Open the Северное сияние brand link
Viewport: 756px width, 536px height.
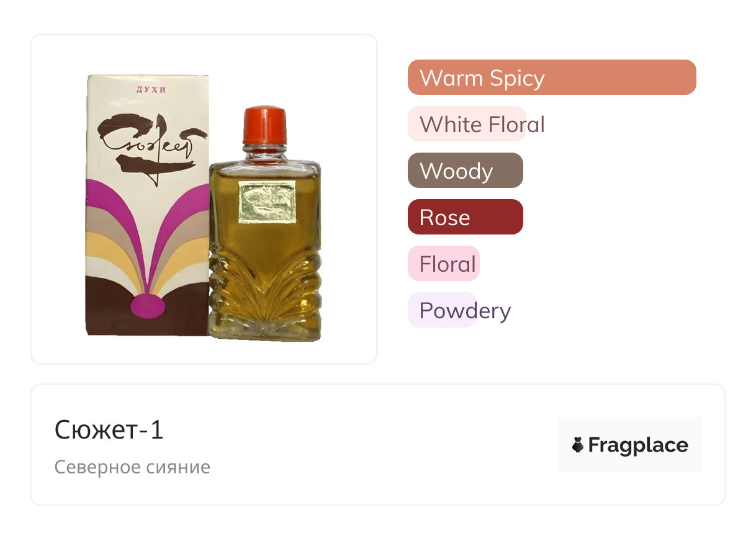pyautogui.click(x=132, y=467)
